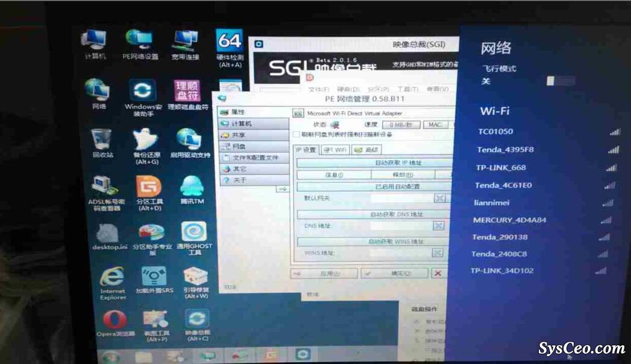
Task: Open the 回收站 recycle bin
Action: 102,143
